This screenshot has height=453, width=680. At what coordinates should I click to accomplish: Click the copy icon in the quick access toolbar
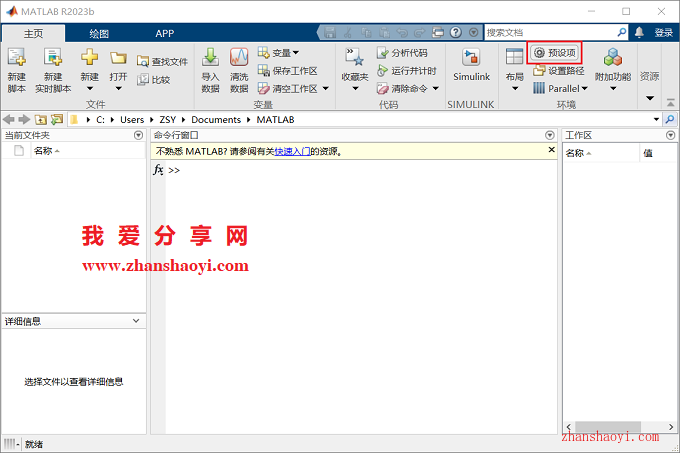pos(366,33)
